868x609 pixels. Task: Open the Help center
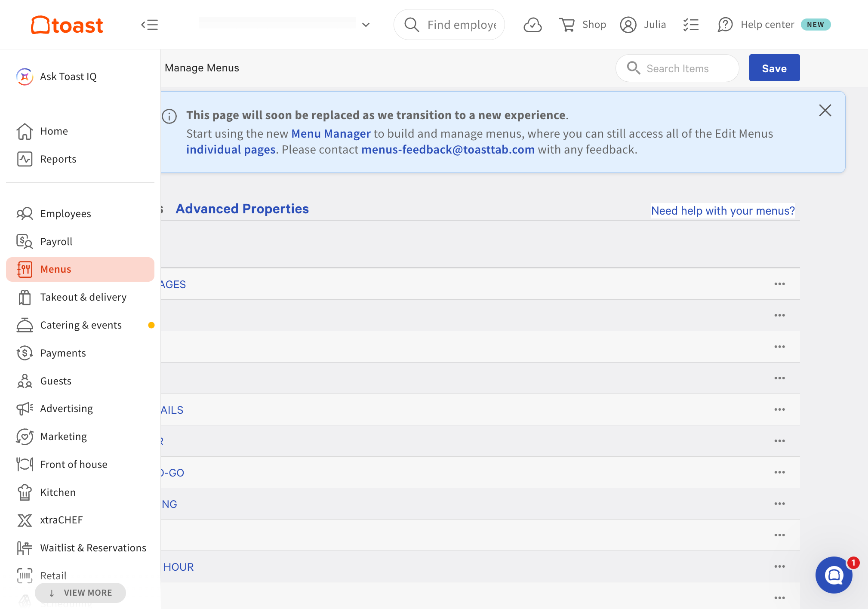(756, 25)
